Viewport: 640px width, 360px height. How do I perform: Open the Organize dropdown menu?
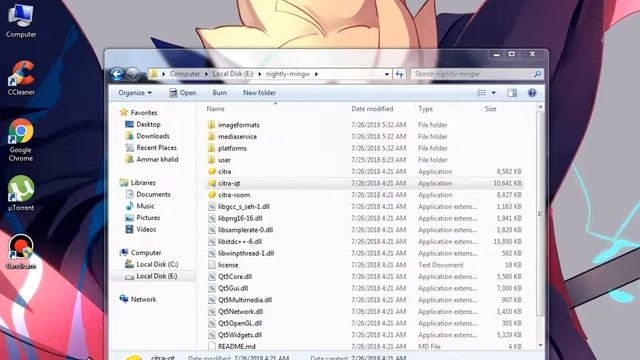click(x=135, y=93)
